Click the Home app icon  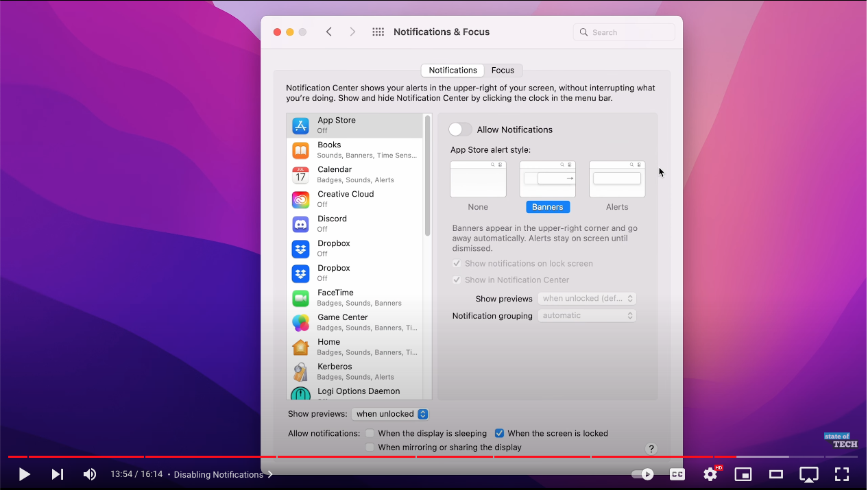[300, 347]
